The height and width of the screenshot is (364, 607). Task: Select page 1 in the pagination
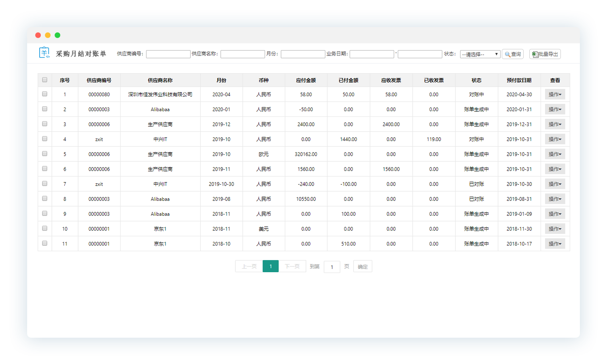tap(270, 266)
